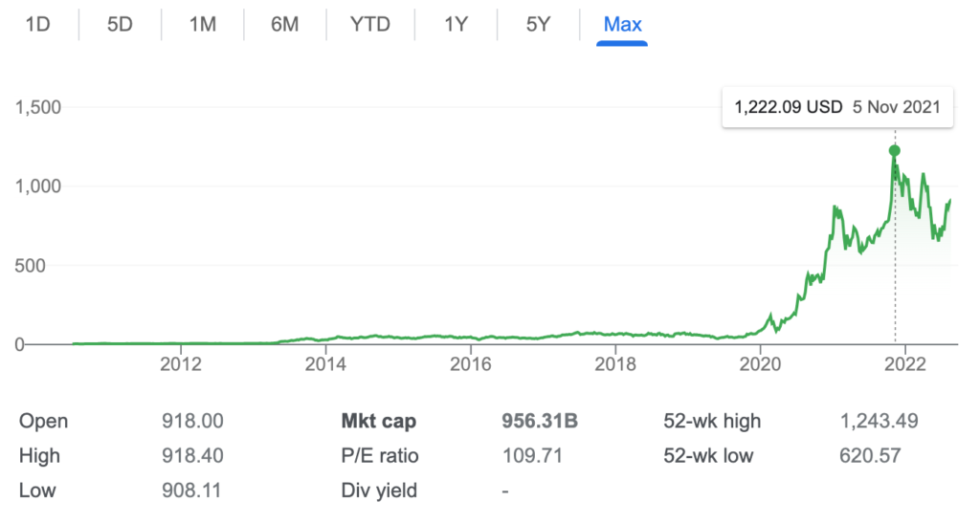980x524 pixels.
Task: Click the active Max range tab
Action: point(622,24)
